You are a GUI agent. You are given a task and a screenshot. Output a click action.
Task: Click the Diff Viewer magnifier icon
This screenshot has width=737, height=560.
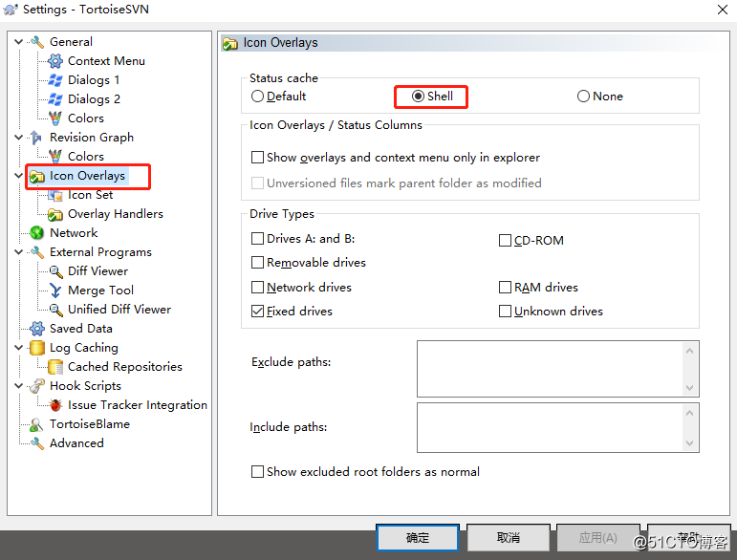tap(55, 271)
